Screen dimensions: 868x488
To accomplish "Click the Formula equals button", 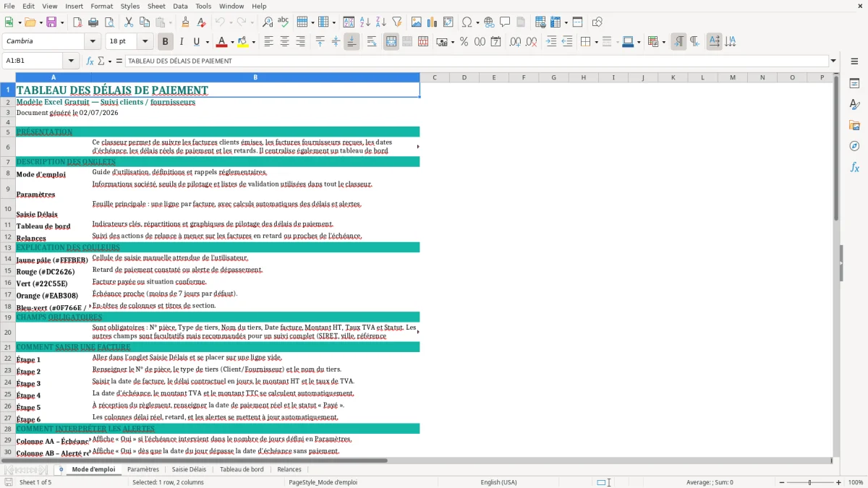I will (119, 61).
